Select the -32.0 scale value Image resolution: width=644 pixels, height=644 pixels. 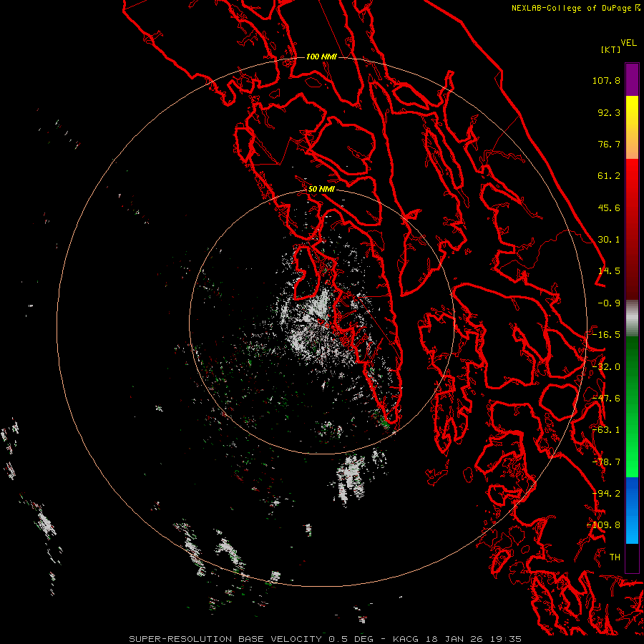[606, 367]
